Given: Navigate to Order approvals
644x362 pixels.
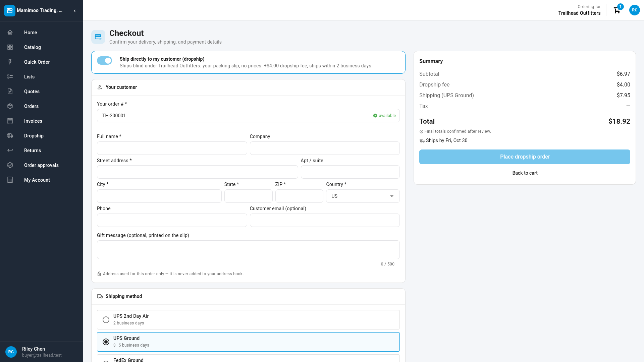Looking at the screenshot, I should pos(42,165).
